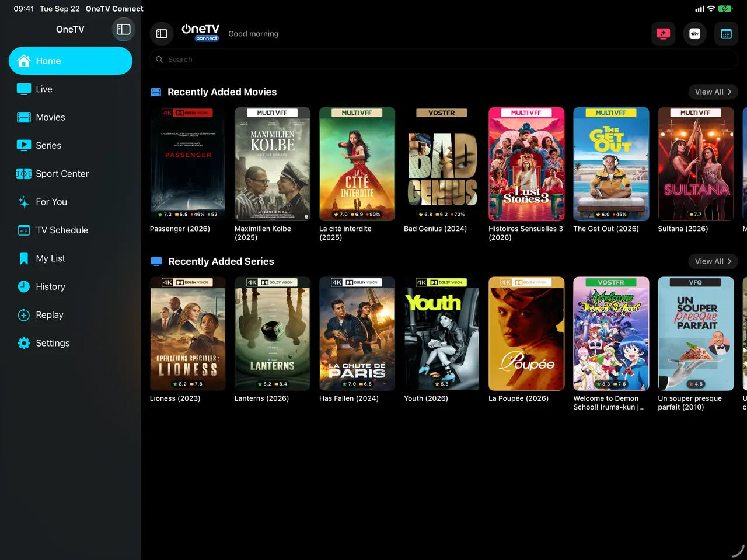The width and height of the screenshot is (747, 560).
Task: Open Welcome to Demon School poster
Action: (611, 334)
